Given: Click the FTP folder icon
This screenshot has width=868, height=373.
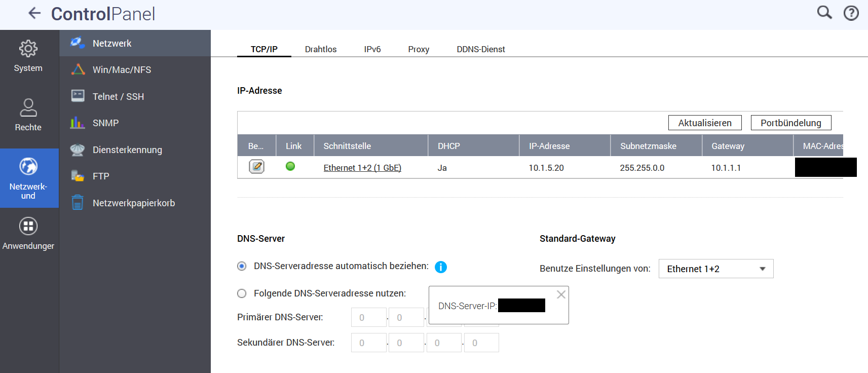Looking at the screenshot, I should click(78, 176).
